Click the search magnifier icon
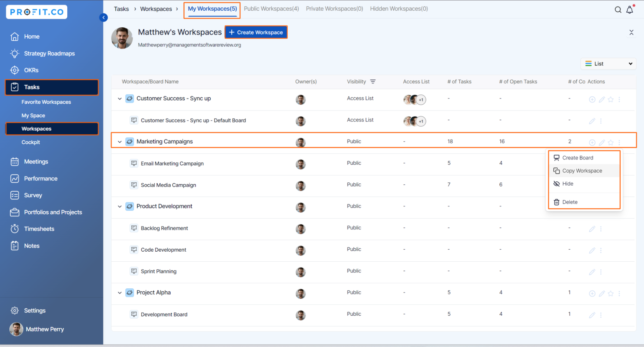This screenshot has height=347, width=644. tap(618, 10)
